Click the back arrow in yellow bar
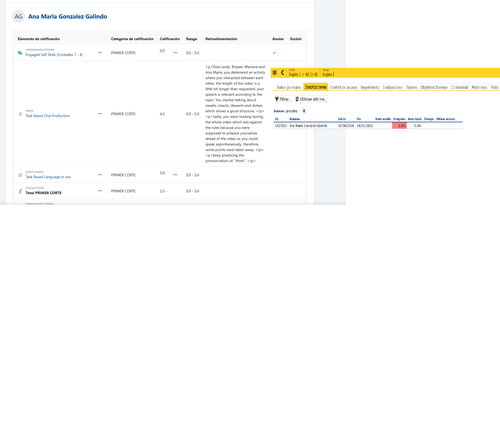500x436 pixels. [282, 72]
